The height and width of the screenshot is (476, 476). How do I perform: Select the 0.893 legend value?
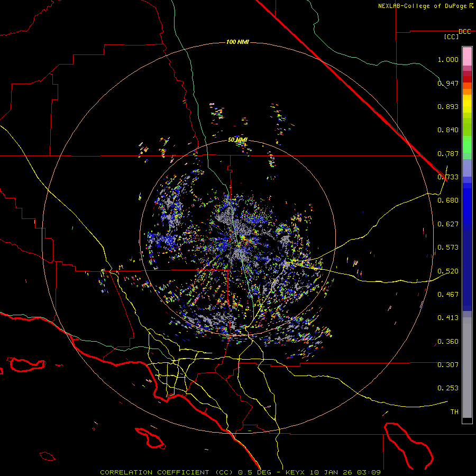pyautogui.click(x=448, y=106)
